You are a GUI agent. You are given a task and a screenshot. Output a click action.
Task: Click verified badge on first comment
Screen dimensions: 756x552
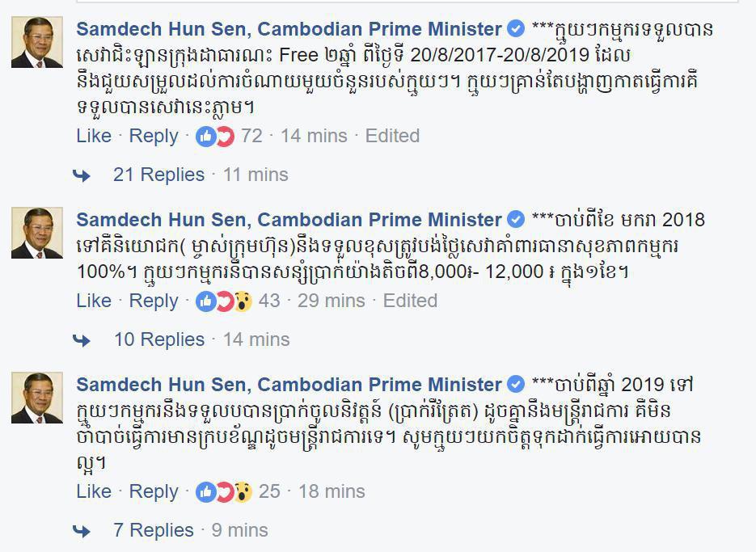coord(515,29)
